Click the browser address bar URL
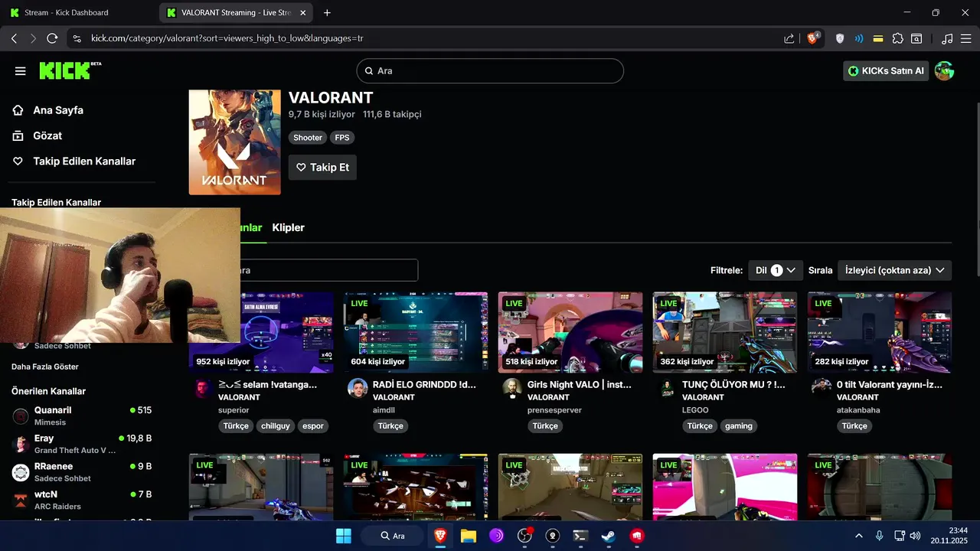This screenshot has height=551, width=980. 227,38
